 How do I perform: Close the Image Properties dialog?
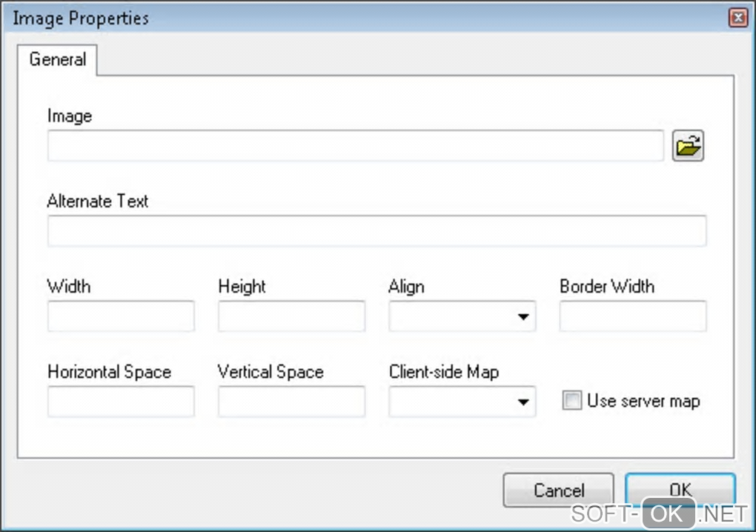tap(737, 19)
